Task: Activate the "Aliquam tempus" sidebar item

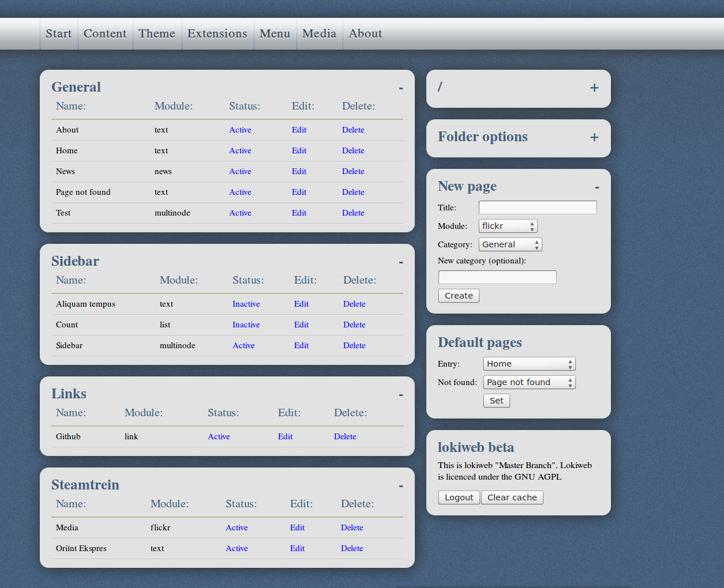Action: (246, 304)
